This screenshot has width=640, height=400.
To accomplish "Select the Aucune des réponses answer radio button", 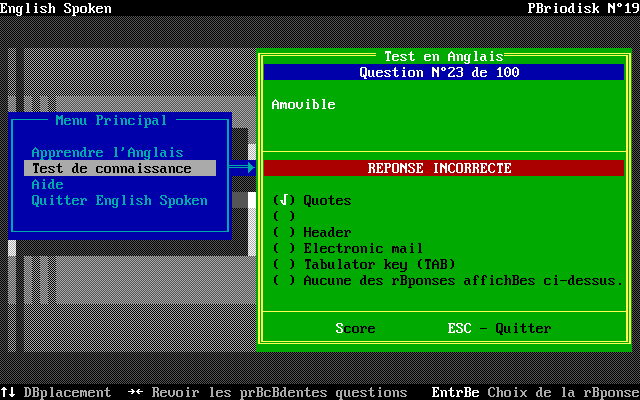I will pos(284,280).
